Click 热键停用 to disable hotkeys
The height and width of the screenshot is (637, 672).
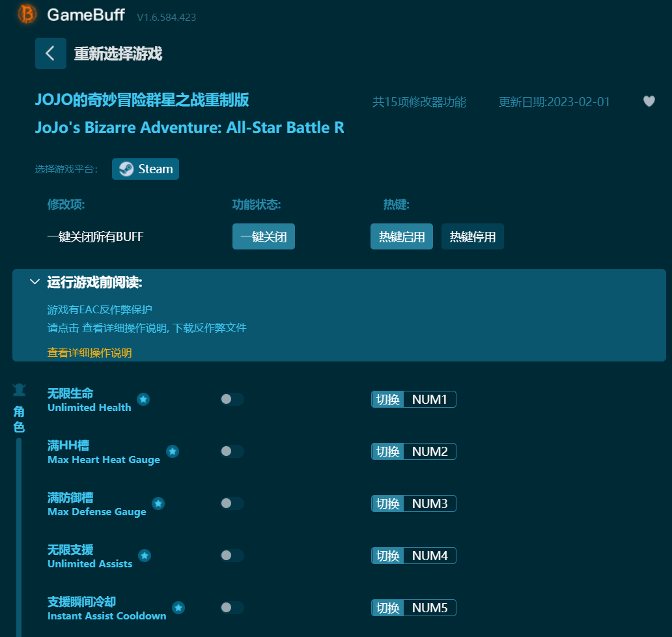473,236
